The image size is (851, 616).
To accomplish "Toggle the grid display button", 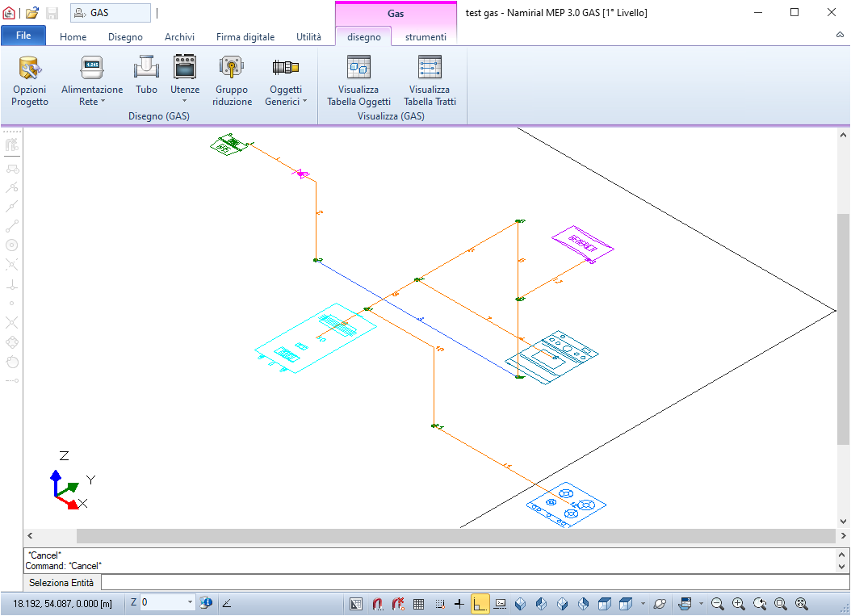I will (418, 604).
